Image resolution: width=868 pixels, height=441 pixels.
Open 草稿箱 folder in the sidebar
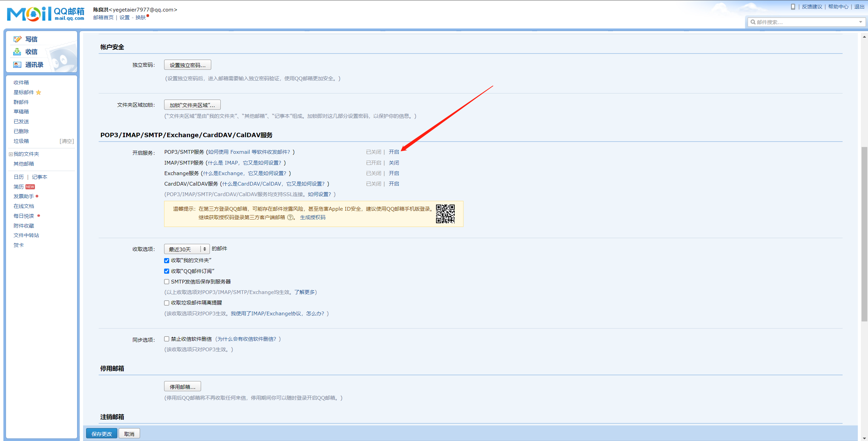21,112
